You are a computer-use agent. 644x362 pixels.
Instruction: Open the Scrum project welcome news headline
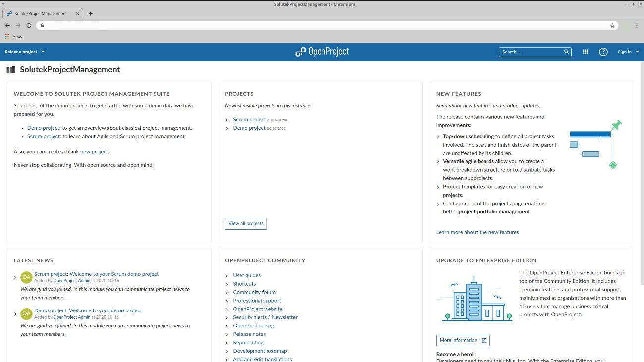[x=96, y=274]
